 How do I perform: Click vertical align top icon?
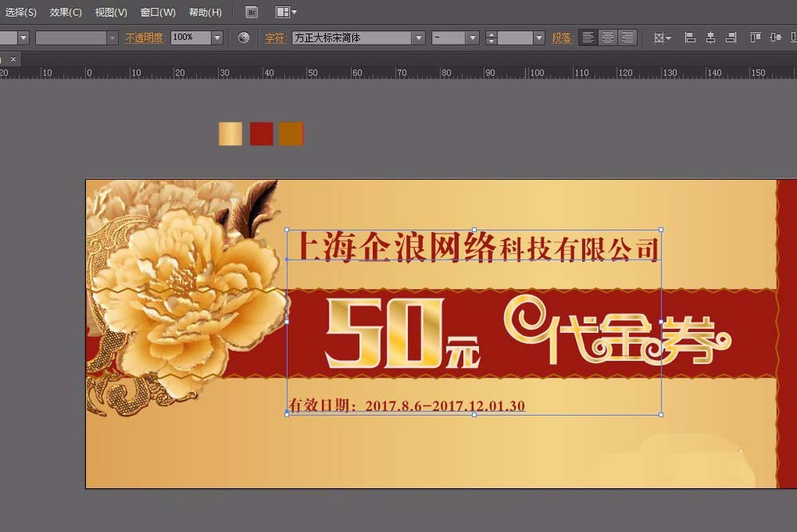756,37
